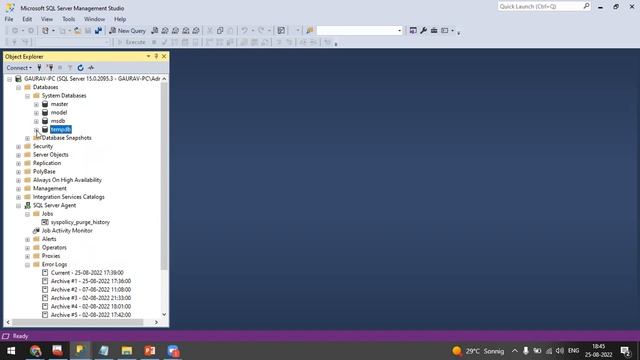Click the Analysis Services DMX Query icon

point(176,31)
